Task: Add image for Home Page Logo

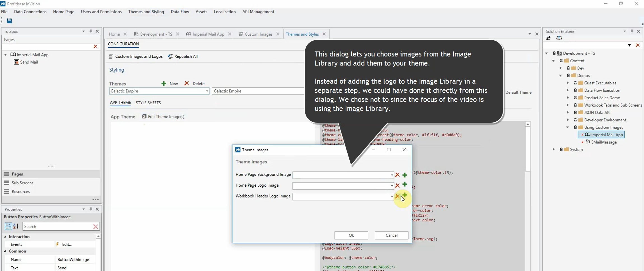Action: coord(404,184)
